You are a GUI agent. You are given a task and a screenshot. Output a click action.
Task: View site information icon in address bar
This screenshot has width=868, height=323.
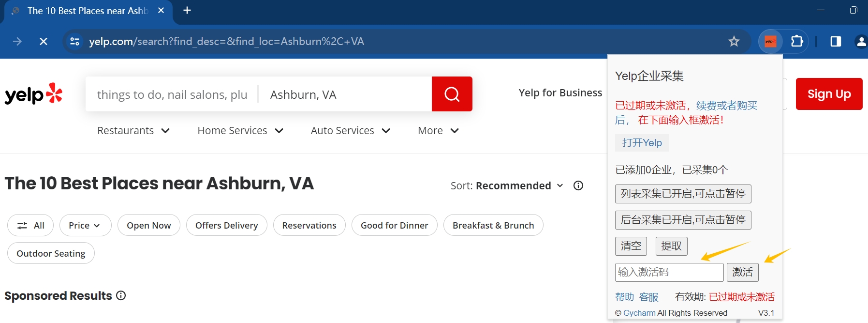point(75,42)
